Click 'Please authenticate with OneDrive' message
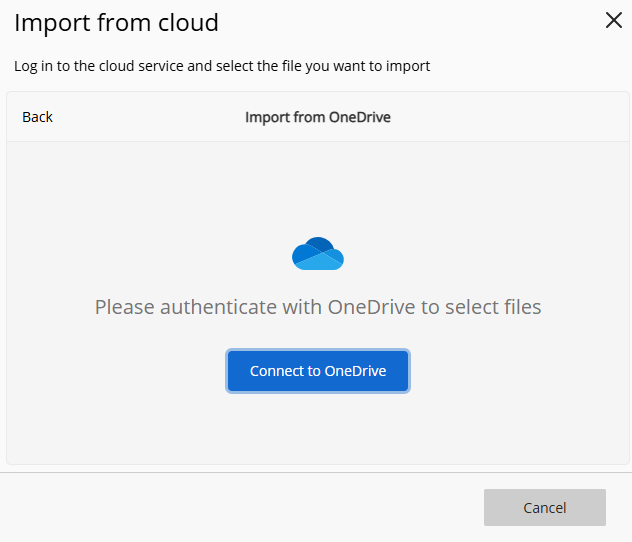Viewport: 632px width, 542px height. coord(318,307)
